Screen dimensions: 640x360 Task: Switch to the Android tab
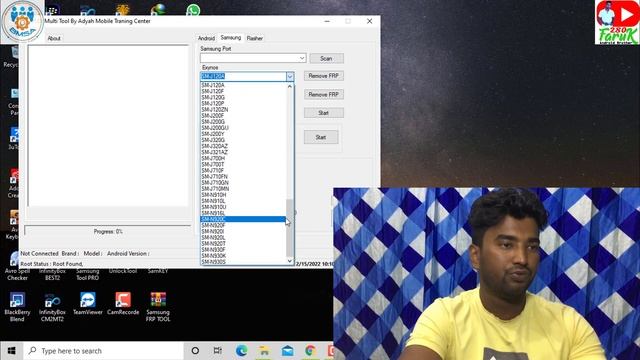click(206, 38)
